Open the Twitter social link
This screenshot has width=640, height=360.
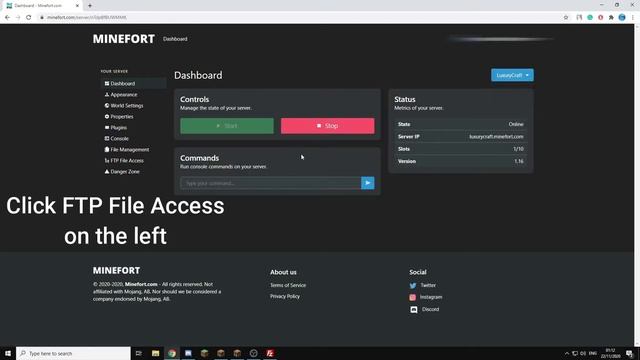point(423,285)
